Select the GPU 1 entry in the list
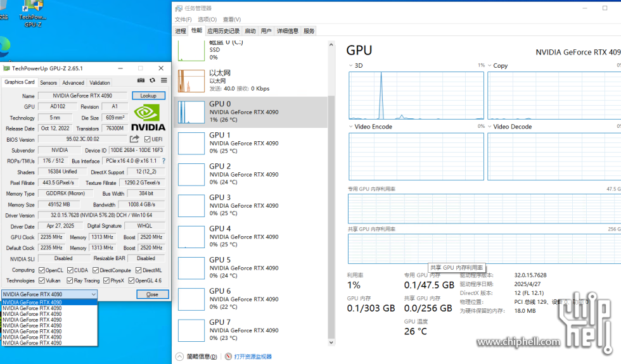The image size is (621, 364). [251, 143]
